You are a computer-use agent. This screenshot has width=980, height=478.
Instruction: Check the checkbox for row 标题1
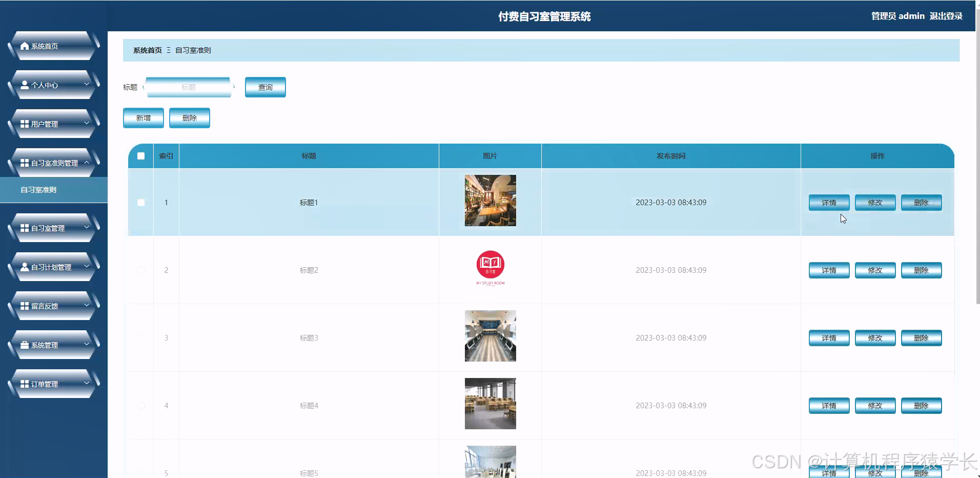click(x=141, y=203)
